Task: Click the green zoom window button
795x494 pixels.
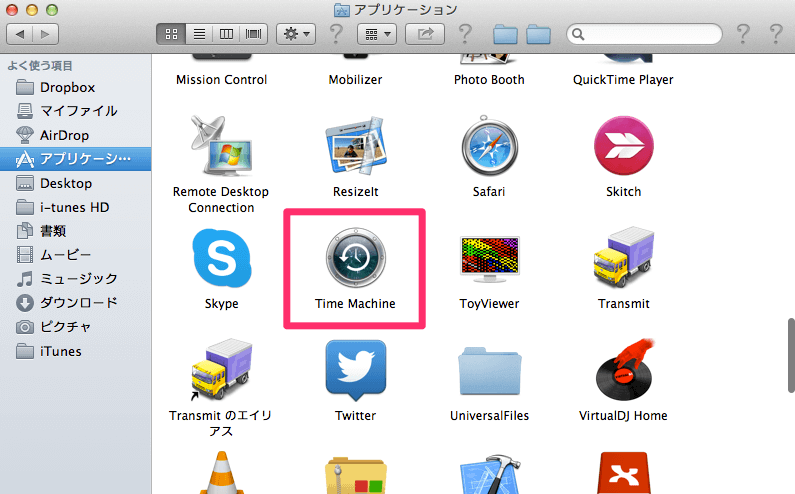Action: tap(52, 10)
